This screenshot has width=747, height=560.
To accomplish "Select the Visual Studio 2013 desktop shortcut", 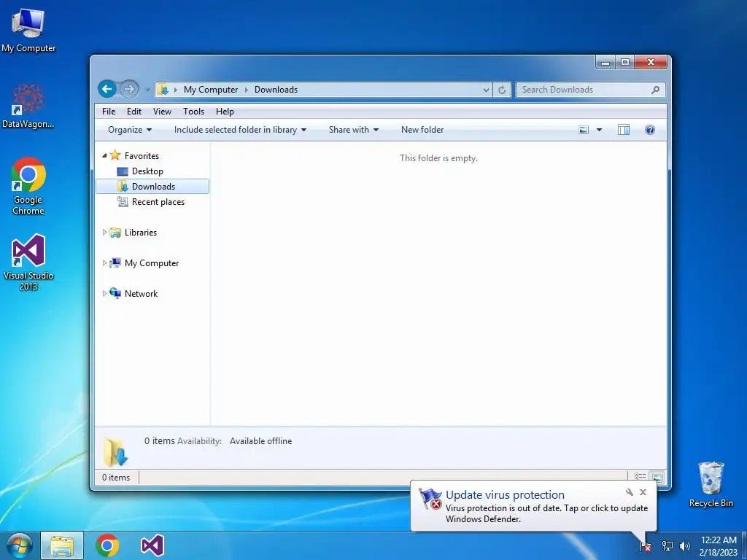I will (28, 262).
